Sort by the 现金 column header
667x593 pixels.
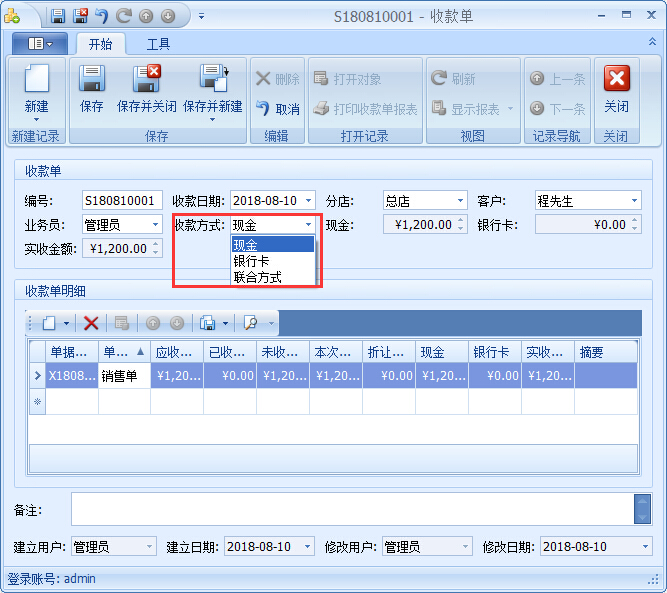coord(441,352)
